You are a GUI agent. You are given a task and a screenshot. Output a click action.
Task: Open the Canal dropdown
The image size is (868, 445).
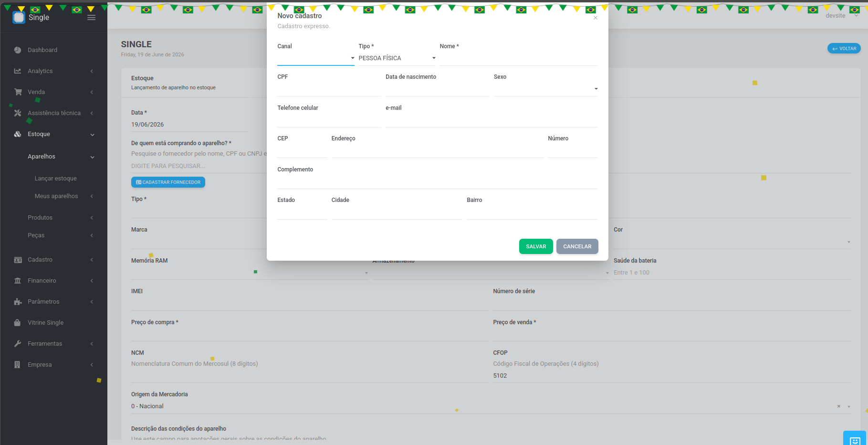(316, 58)
